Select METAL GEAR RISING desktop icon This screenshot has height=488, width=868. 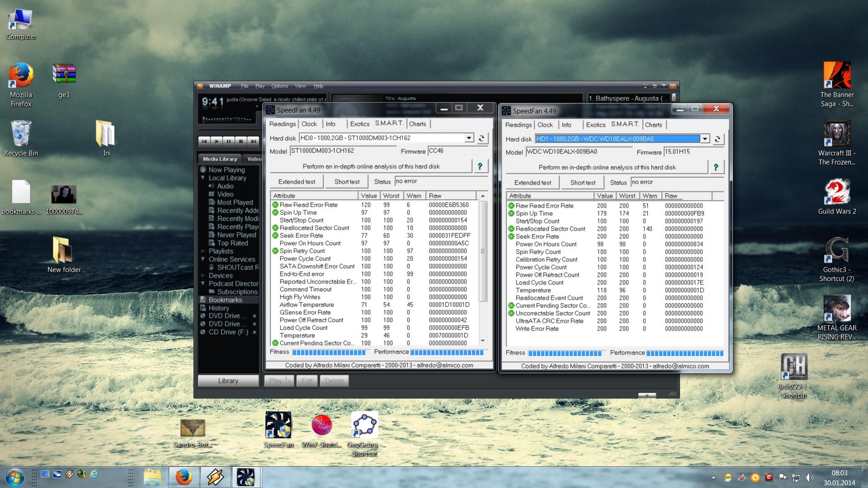pos(837,318)
